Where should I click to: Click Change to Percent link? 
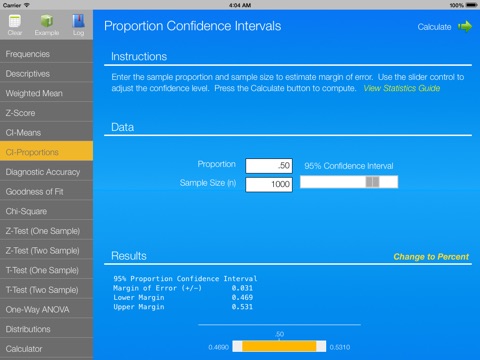(x=431, y=257)
